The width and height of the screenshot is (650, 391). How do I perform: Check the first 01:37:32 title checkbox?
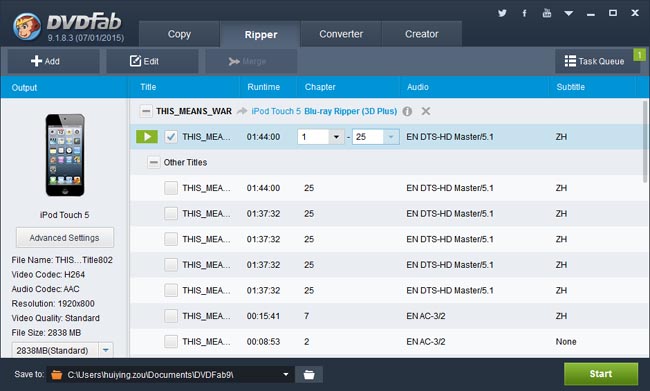tap(171, 214)
